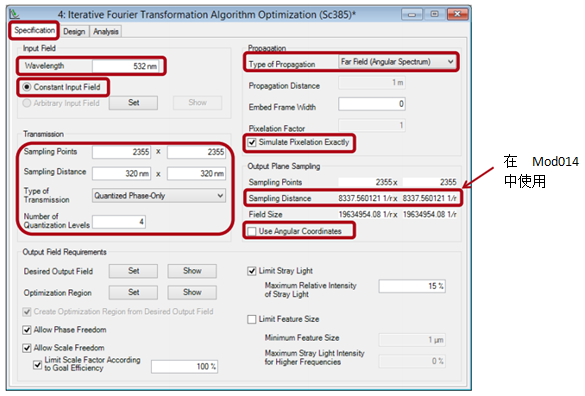Enable Use Angular Coordinates checkbox
Image resolution: width=585 pixels, height=396 pixels.
(x=252, y=231)
